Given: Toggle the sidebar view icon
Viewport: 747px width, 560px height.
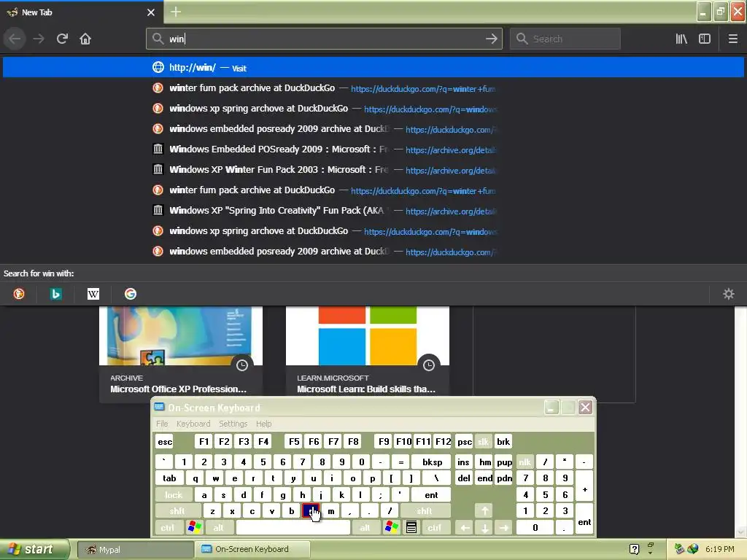Looking at the screenshot, I should pyautogui.click(x=704, y=39).
